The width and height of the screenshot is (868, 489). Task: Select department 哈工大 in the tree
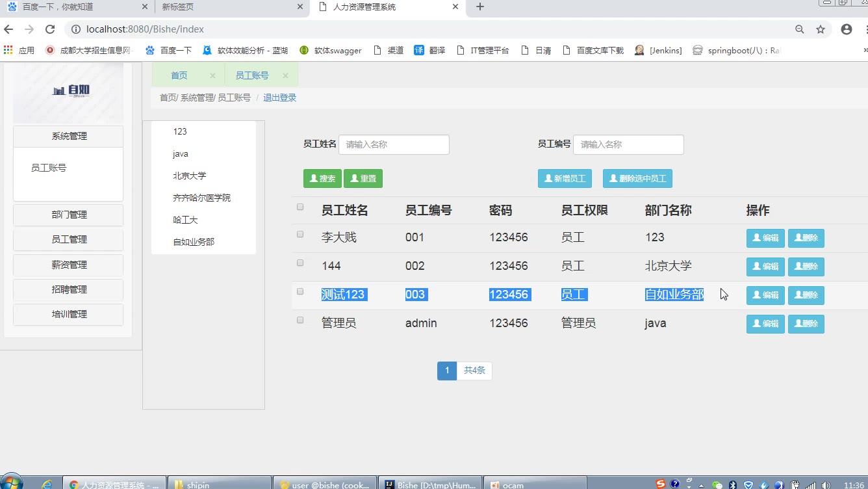[185, 220]
